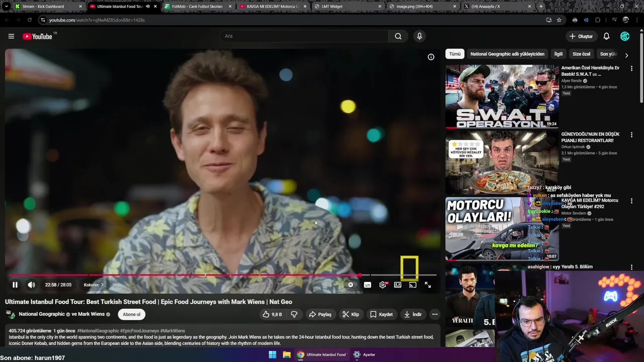The image size is (644, 362).
Task: Open options for Yeraltı 5. Bölüm video
Action: [631, 267]
